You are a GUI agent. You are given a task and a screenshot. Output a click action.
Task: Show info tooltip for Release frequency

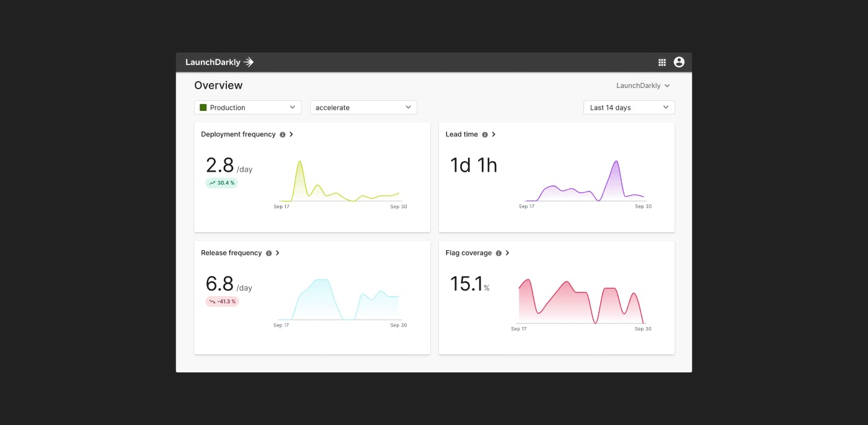(269, 253)
